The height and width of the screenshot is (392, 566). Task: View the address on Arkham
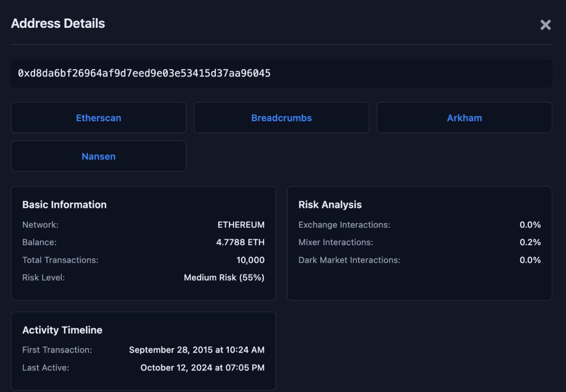click(x=464, y=118)
